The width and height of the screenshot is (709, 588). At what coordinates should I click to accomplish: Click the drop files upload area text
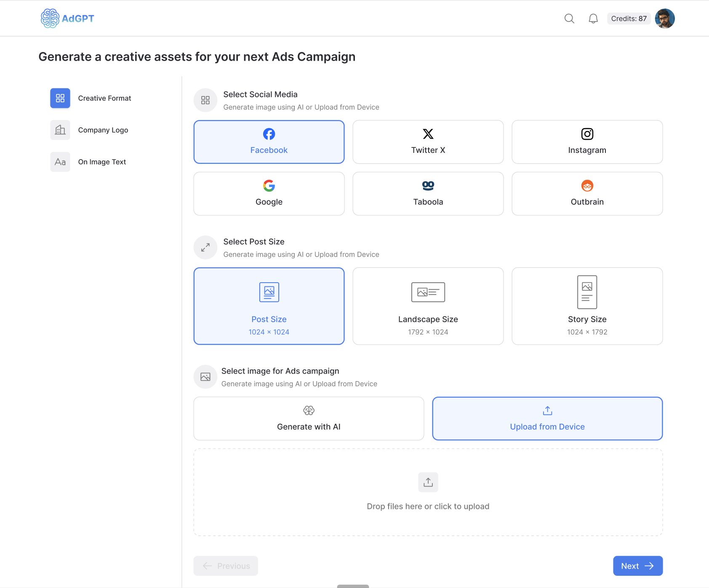click(x=428, y=506)
